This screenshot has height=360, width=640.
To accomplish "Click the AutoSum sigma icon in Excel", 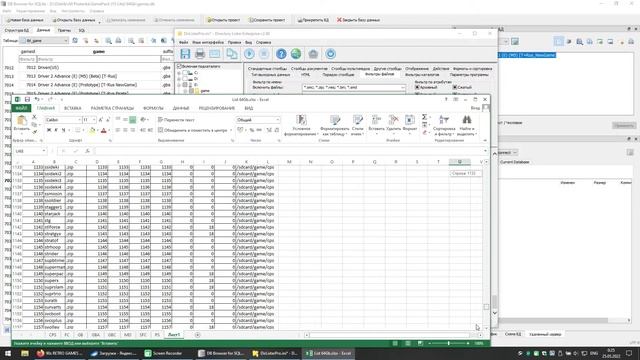I will pyautogui.click(x=424, y=117).
